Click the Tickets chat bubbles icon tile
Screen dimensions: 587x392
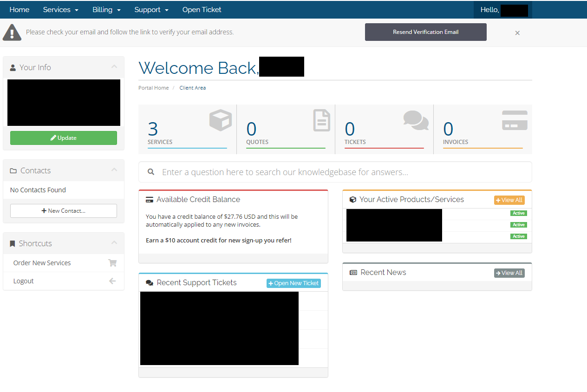[x=416, y=120]
